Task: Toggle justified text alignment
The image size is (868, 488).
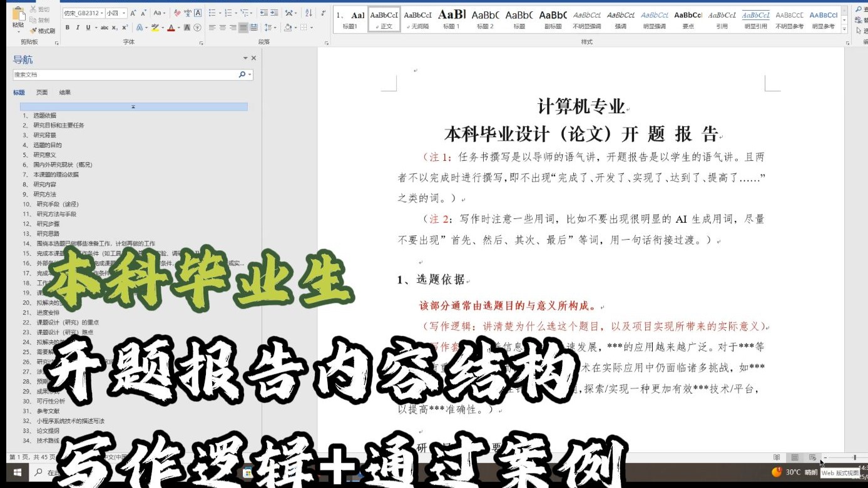Action: tap(243, 28)
